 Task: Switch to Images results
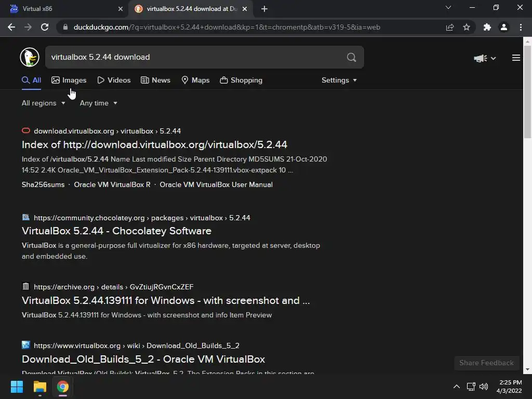pyautogui.click(x=69, y=81)
